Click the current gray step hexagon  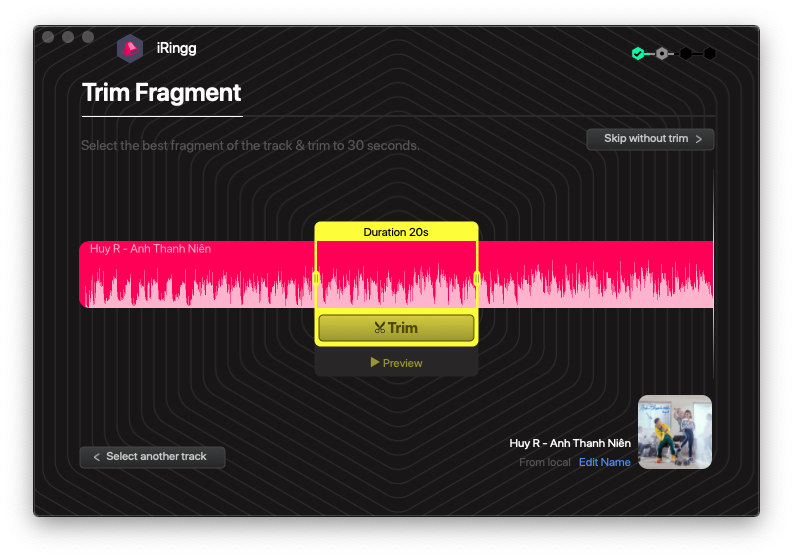[x=661, y=53]
